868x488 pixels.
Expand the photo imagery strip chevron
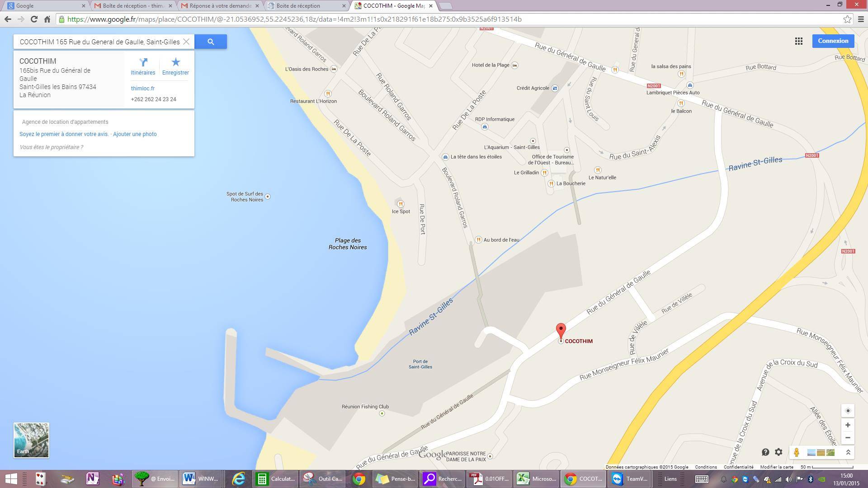click(848, 452)
